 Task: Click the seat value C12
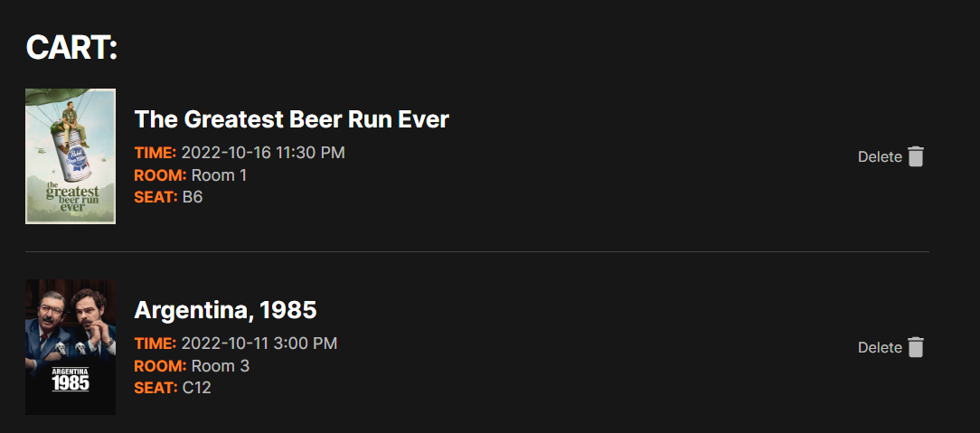click(197, 387)
